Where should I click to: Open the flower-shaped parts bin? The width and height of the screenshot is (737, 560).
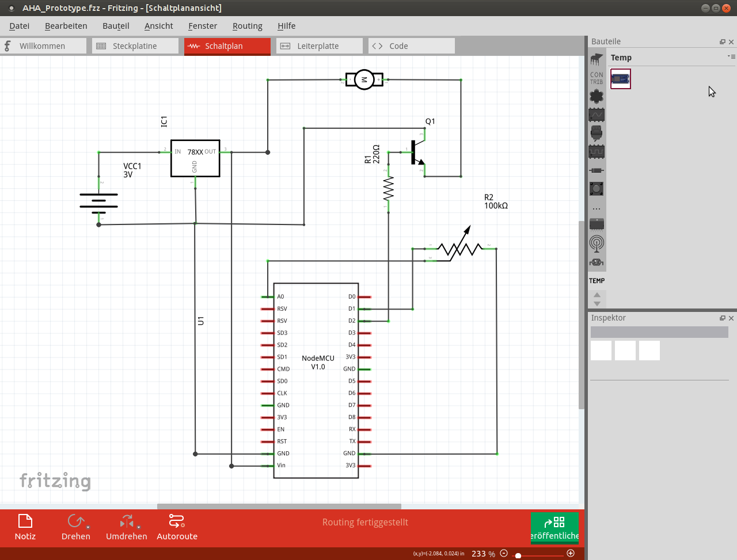pos(597,96)
